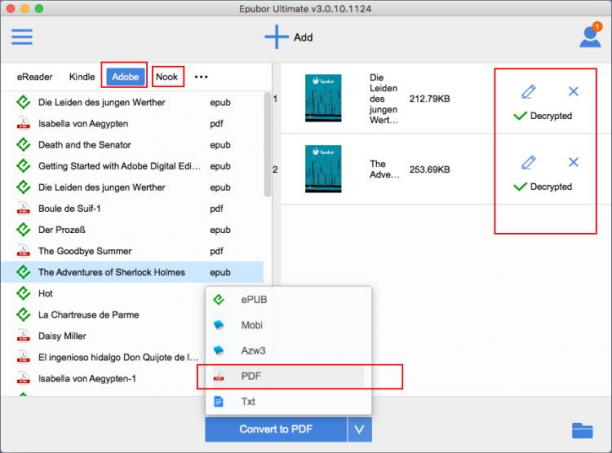Click the blue plus Add icon
612x453 pixels.
point(276,37)
